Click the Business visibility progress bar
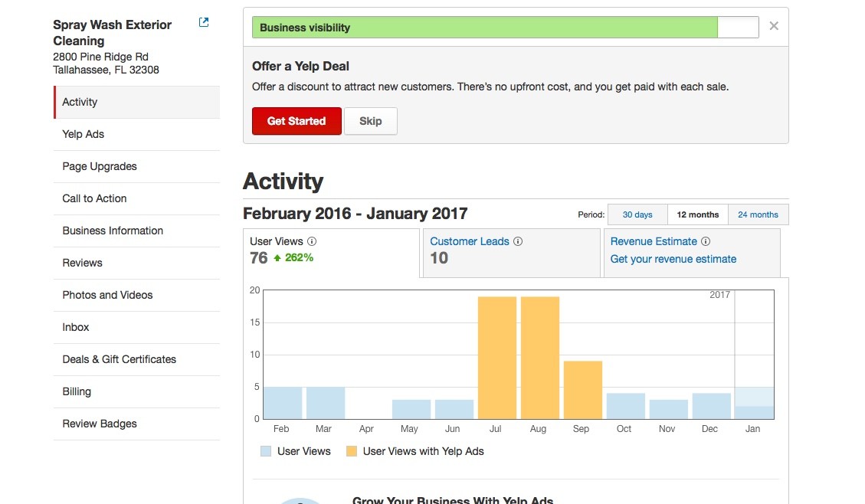 click(506, 27)
